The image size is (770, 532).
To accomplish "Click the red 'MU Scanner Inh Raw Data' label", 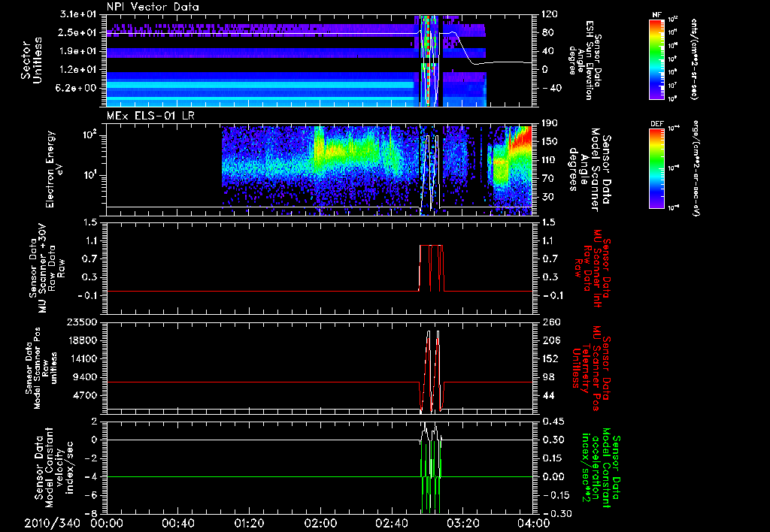I will point(592,268).
